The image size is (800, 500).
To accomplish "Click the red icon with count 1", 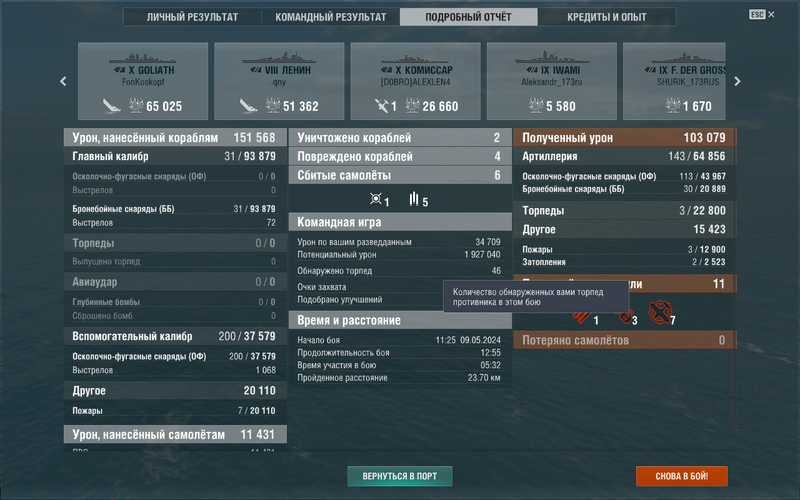I will coord(583,316).
